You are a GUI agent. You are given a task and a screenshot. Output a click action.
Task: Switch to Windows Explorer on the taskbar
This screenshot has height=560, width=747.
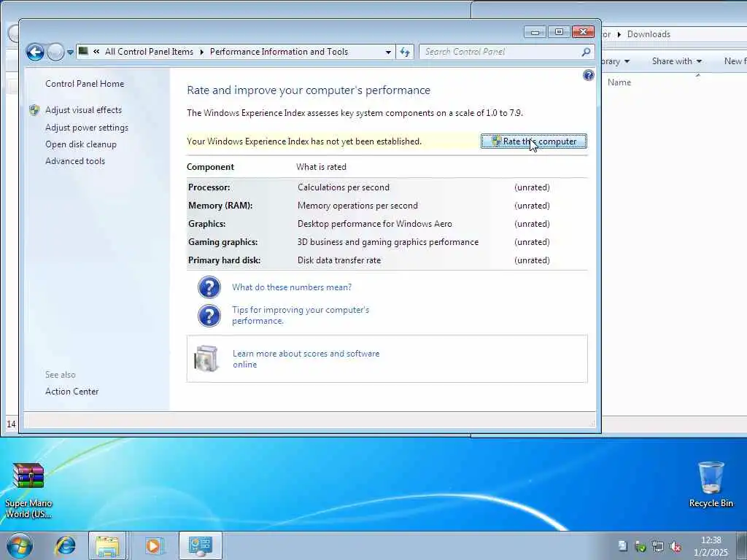107,545
